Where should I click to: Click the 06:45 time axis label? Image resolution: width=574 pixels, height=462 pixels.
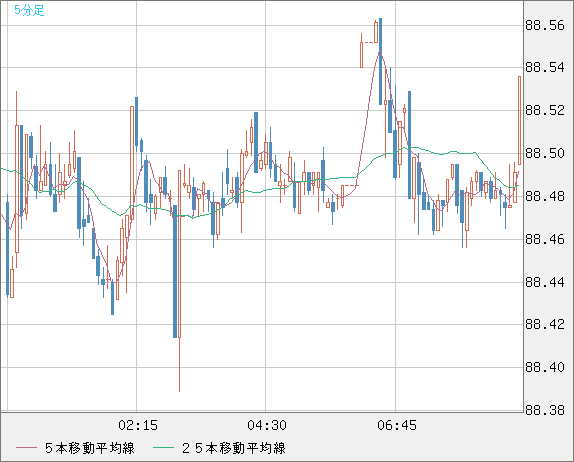tap(397, 425)
